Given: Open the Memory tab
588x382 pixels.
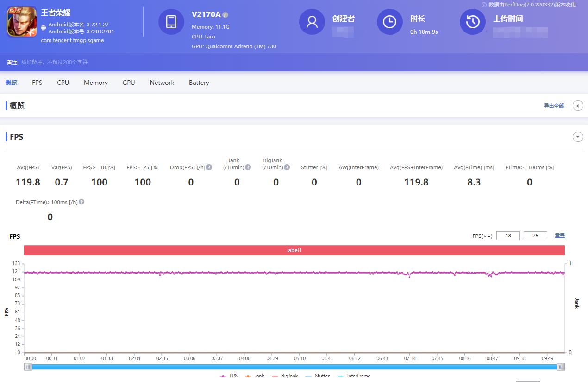Looking at the screenshot, I should [x=95, y=83].
